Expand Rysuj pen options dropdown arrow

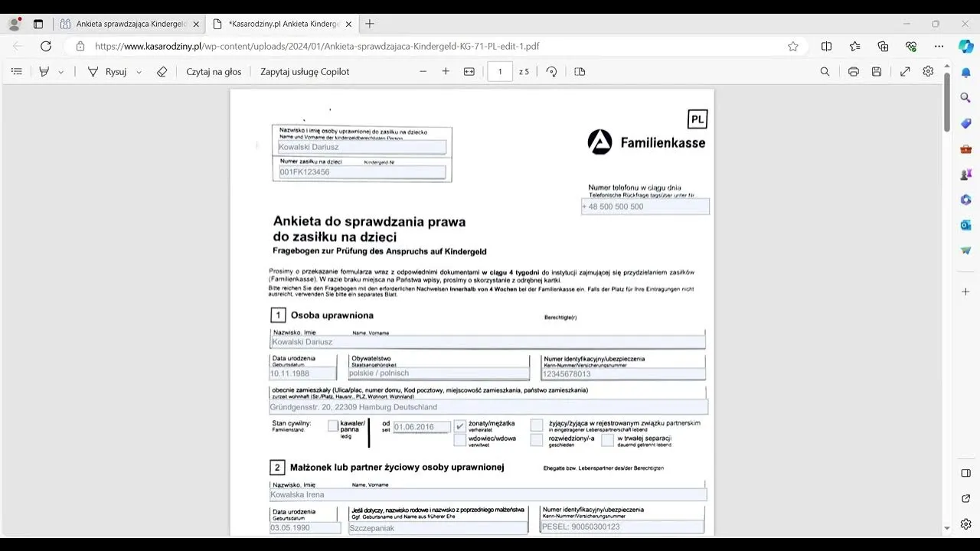tap(139, 72)
